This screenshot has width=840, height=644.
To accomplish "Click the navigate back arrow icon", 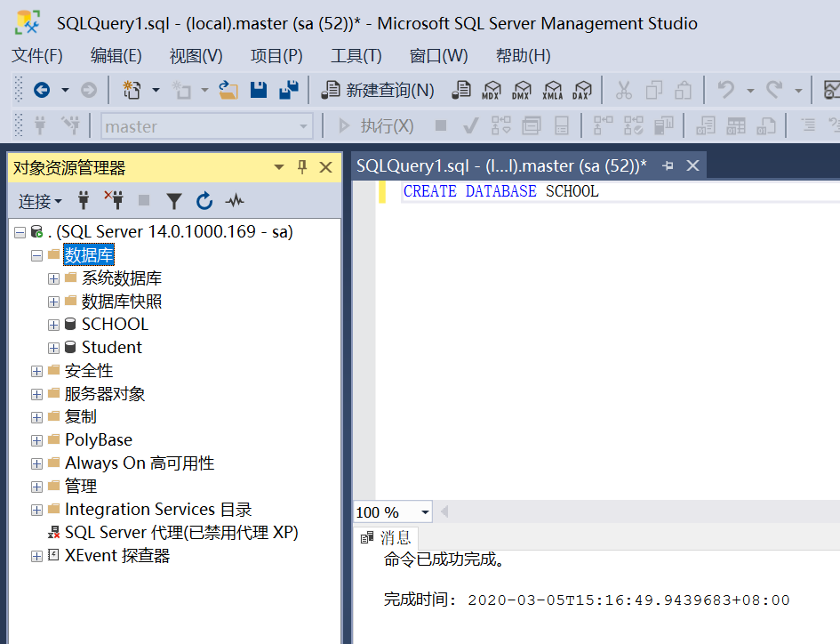I will tap(42, 90).
